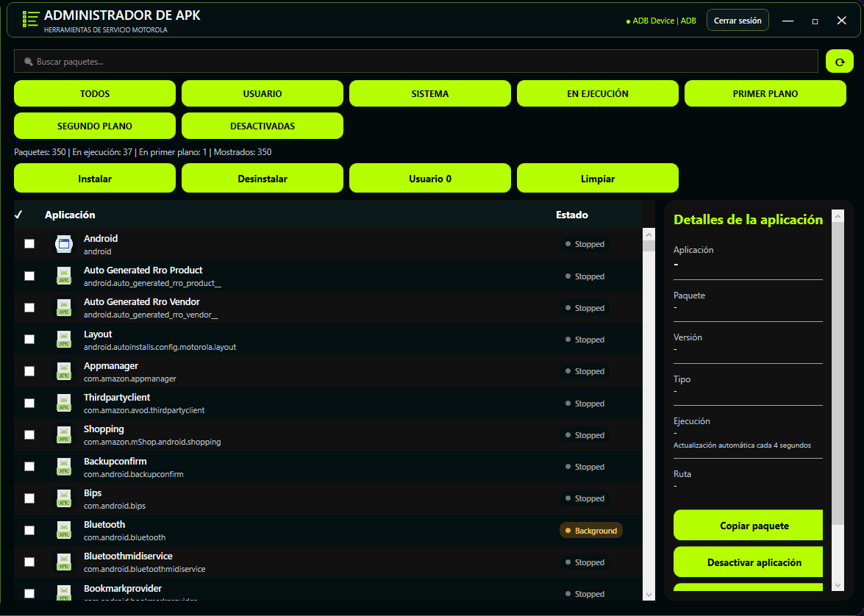
Task: Click the Desinstalar button
Action: click(263, 179)
